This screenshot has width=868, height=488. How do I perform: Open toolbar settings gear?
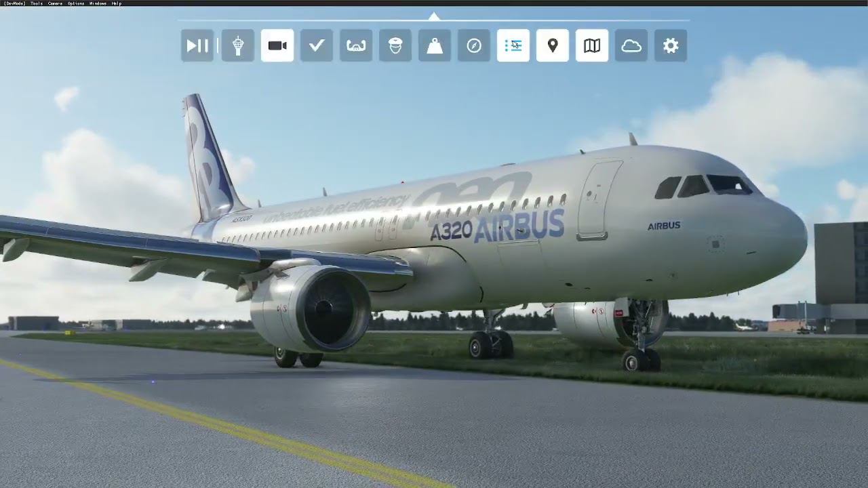[671, 45]
